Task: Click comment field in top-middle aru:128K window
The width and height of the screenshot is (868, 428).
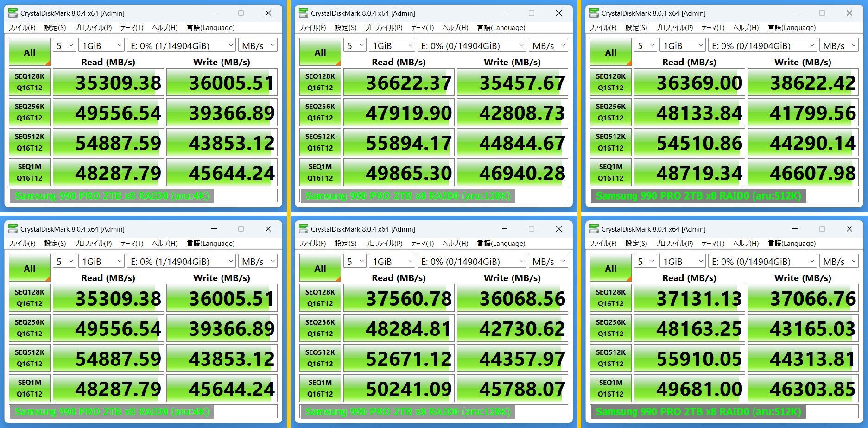Action: pos(434,195)
